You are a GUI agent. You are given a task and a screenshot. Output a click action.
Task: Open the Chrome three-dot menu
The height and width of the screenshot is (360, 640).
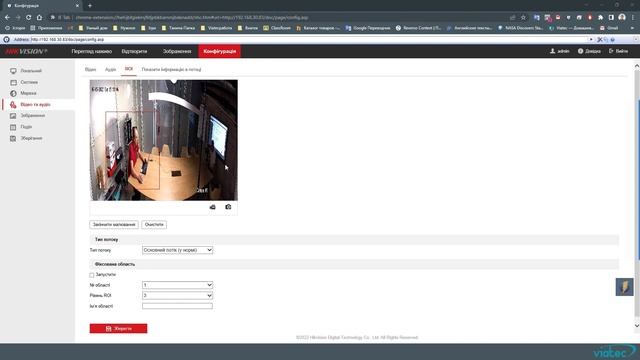pyautogui.click(x=633, y=18)
